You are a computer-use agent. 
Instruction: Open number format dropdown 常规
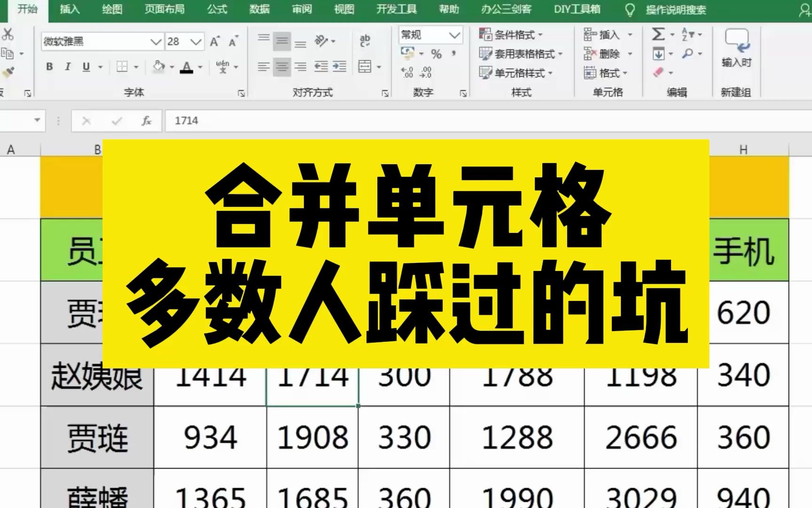454,35
